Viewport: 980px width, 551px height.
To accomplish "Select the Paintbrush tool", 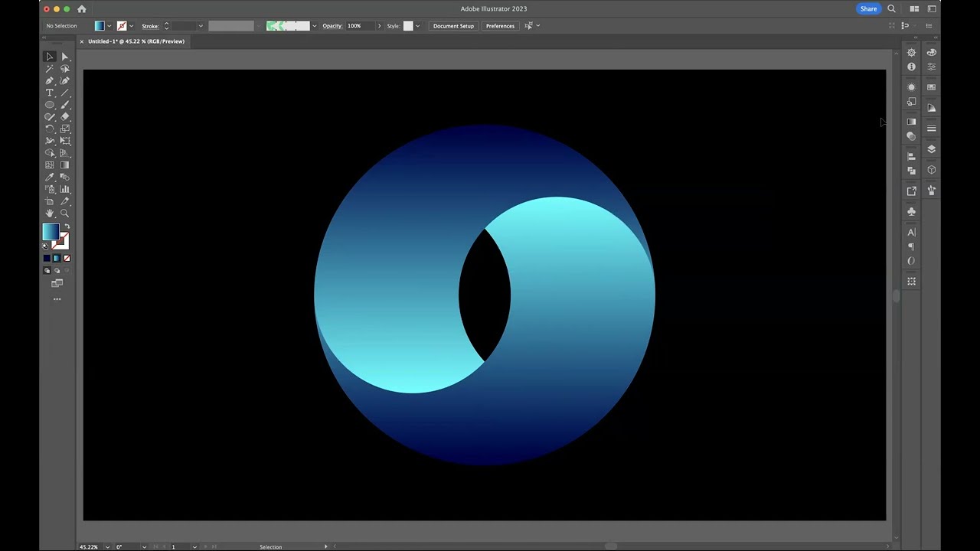I will click(x=65, y=105).
